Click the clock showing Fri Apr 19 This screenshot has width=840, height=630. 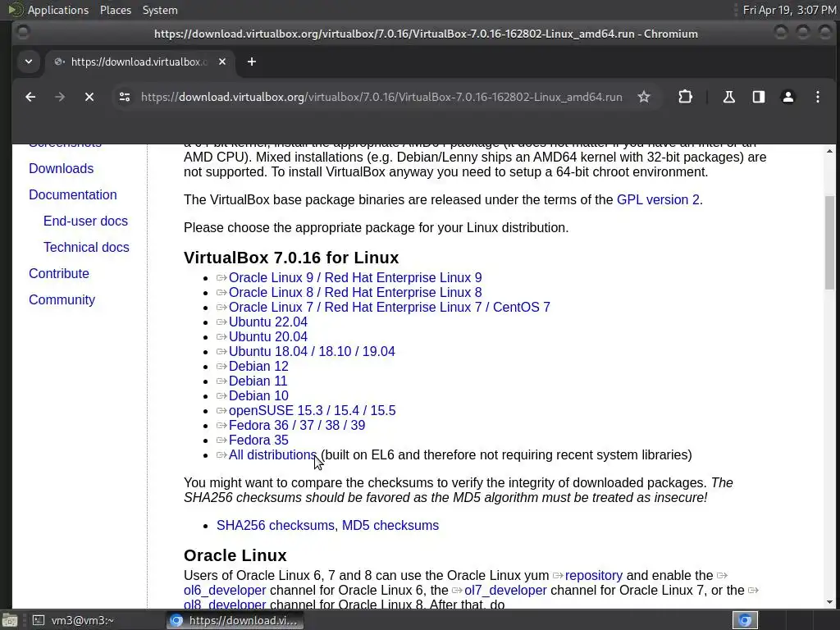[789, 10]
